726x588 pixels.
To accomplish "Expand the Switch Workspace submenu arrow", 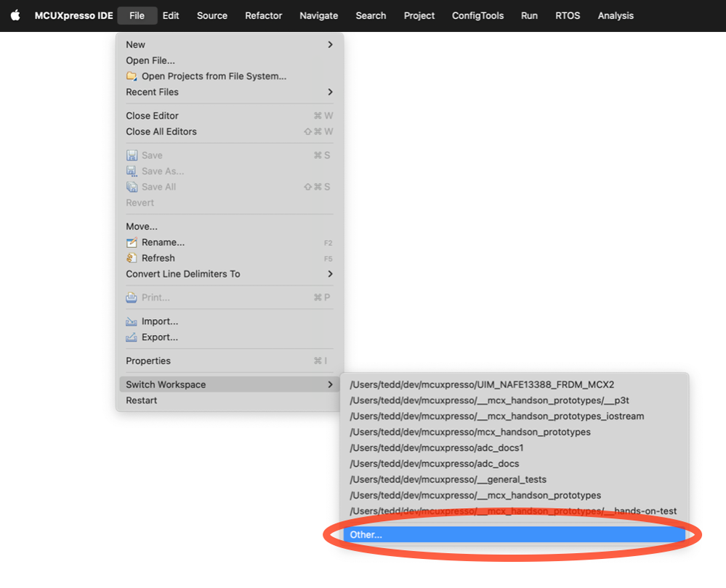I will (x=330, y=384).
